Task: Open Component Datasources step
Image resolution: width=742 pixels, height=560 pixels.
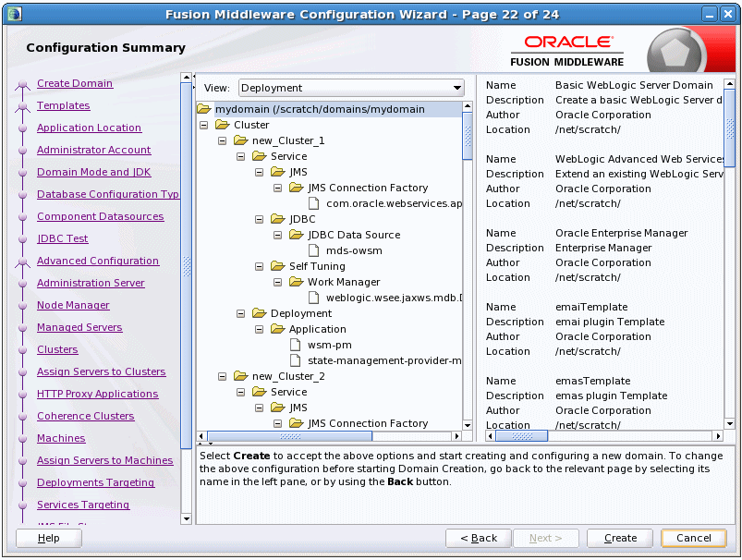Action: tap(101, 216)
